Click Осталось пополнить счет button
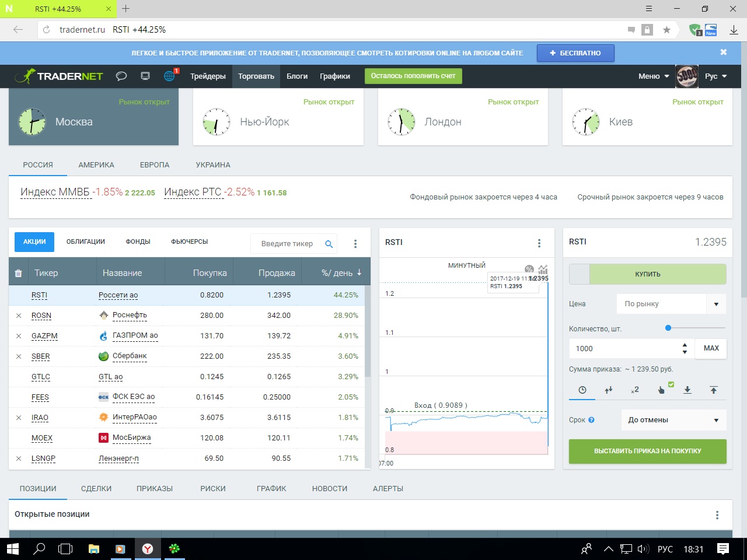The image size is (747, 560). 413,76
